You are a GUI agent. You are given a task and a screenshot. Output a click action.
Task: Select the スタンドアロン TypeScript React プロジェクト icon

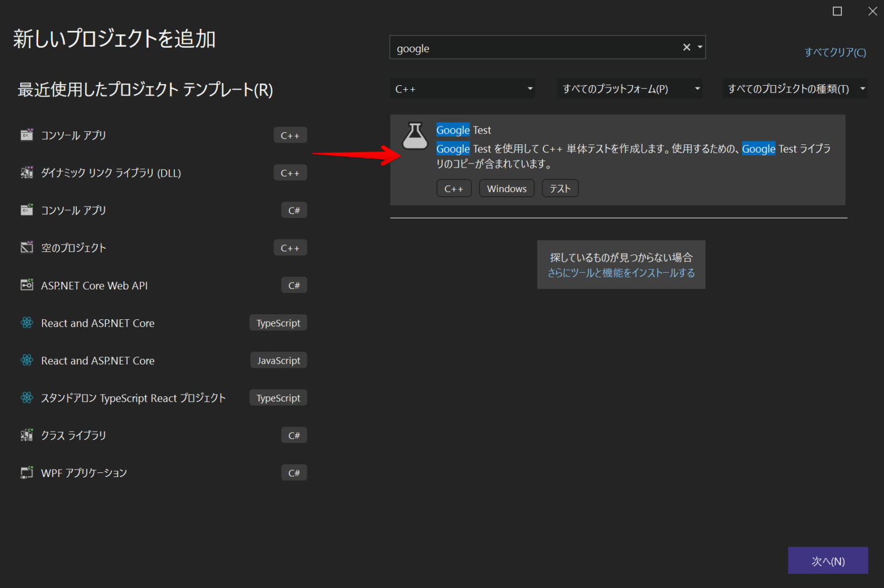coord(26,397)
